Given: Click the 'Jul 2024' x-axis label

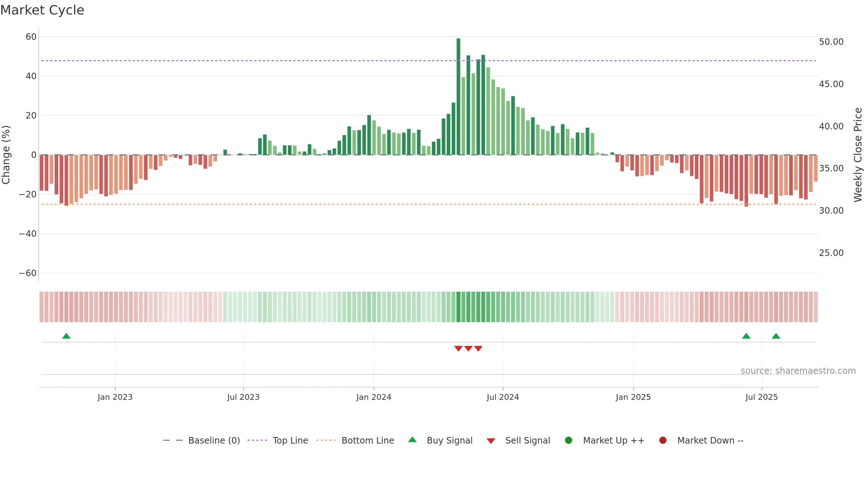Looking at the screenshot, I should pos(503,397).
